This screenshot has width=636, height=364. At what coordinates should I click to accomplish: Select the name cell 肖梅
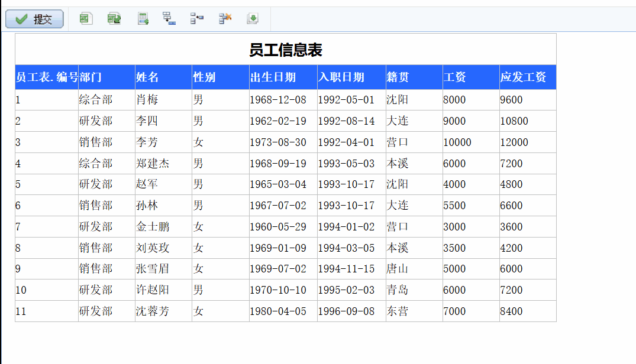[x=163, y=100]
